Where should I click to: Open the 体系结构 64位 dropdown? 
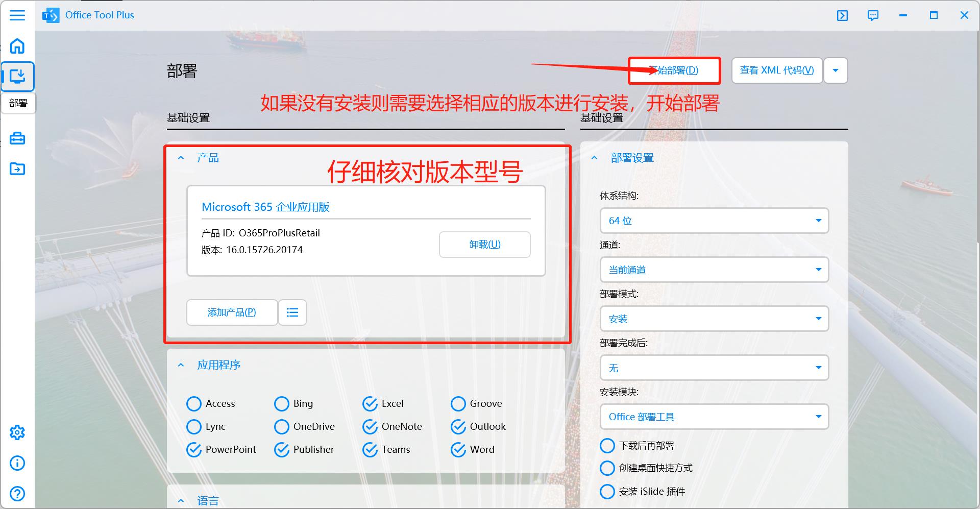pyautogui.click(x=714, y=221)
